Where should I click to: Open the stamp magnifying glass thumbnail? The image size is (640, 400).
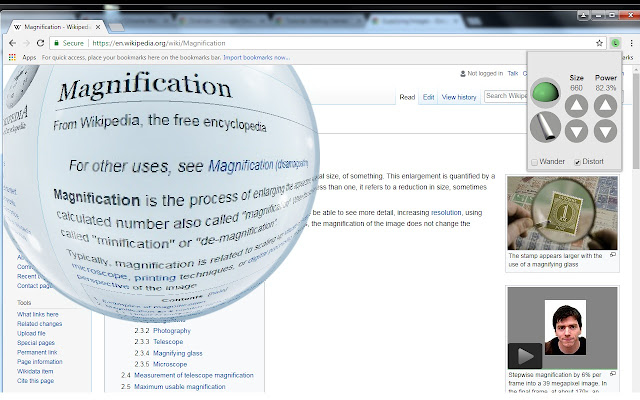562,213
